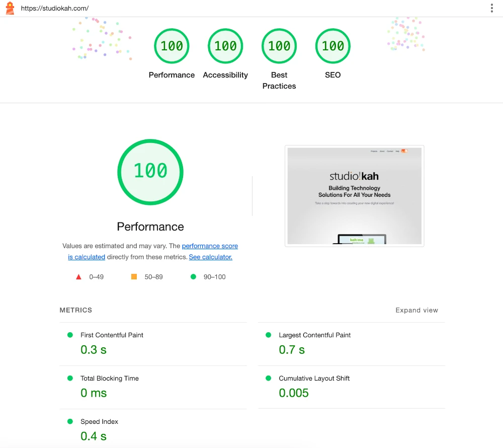The image size is (503, 448).
Task: Click the green dot beside First Contentful Paint
Action: pos(70,334)
